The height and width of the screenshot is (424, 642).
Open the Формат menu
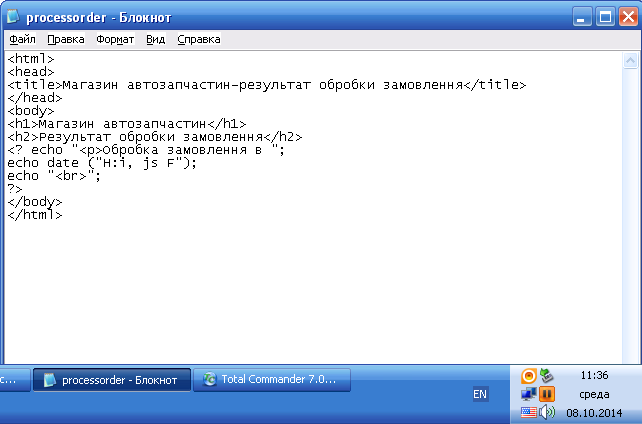tap(115, 39)
